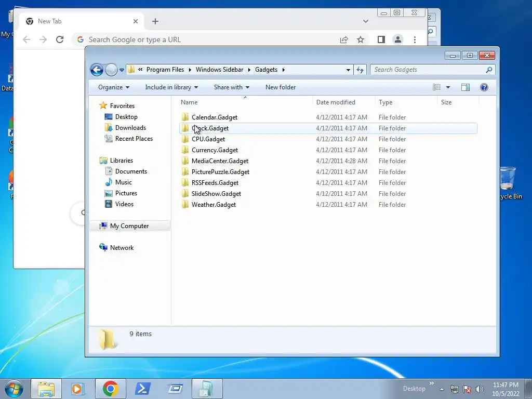Viewport: 532px width, 399px height.
Task: Open Chrome's three-dot menu
Action: 415,39
